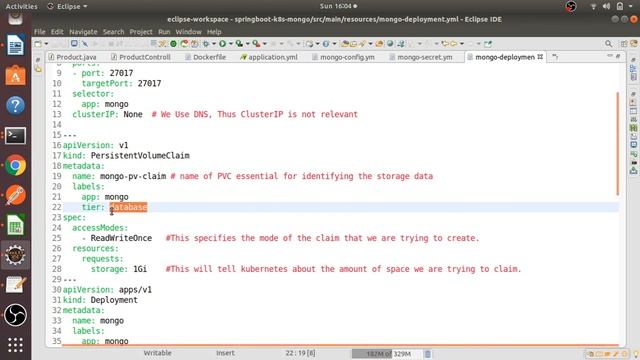640x360 pixels.
Task: Expand the New wizard dropdown arrow
Action: (46, 44)
